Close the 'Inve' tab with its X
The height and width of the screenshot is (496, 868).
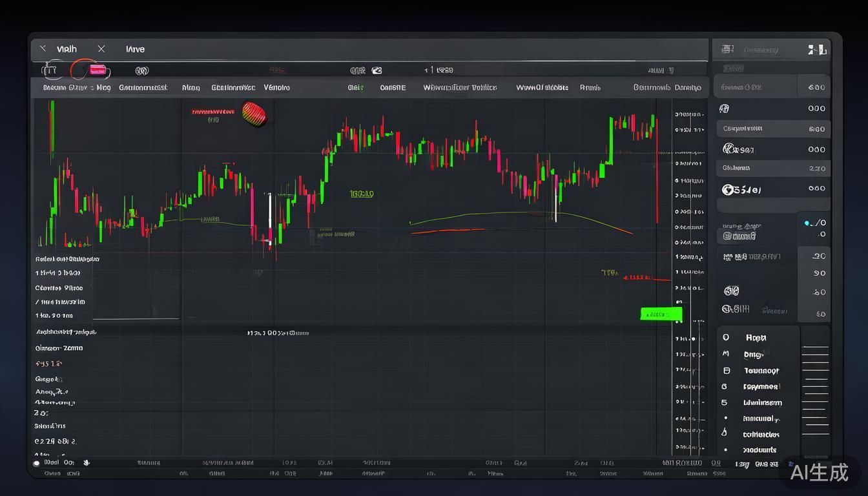tap(101, 49)
